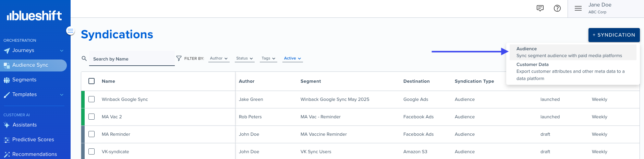Click 'MA Vac - Reminder' segment cell
Image resolution: width=644 pixels, height=159 pixels.
point(320,117)
